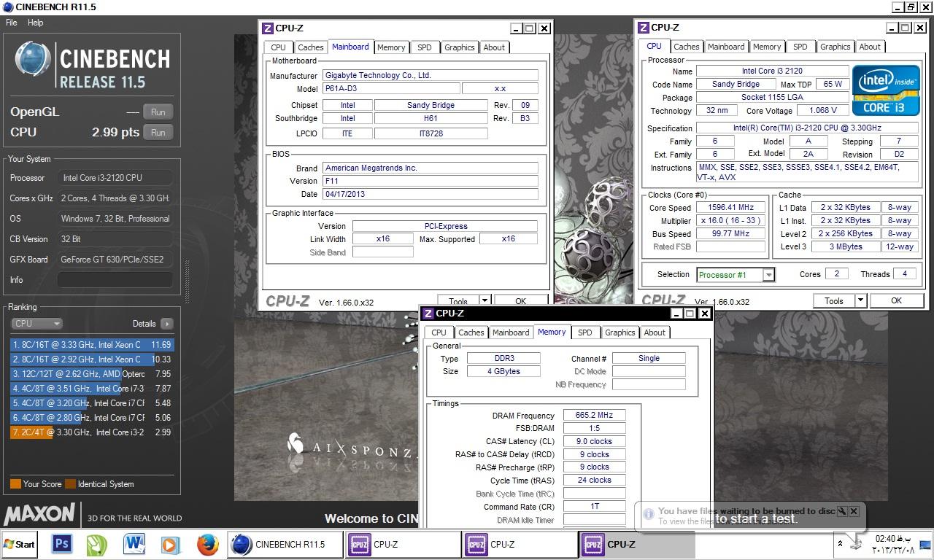The width and height of the screenshot is (934, 560).
Task: Click the Intel Core i3 logo
Action: click(887, 90)
